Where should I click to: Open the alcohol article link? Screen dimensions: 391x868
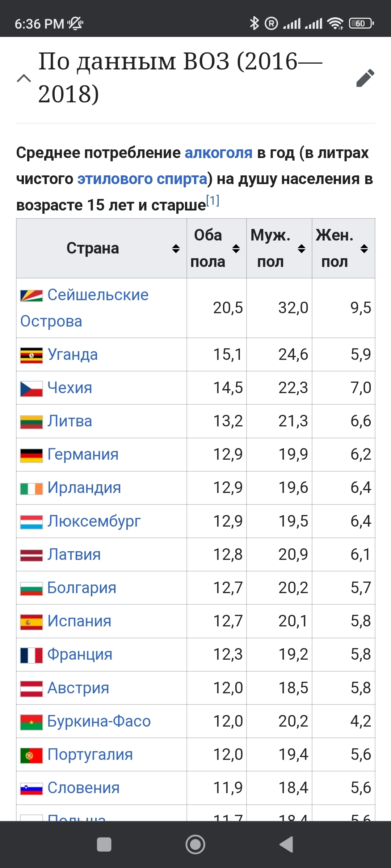pos(218,153)
